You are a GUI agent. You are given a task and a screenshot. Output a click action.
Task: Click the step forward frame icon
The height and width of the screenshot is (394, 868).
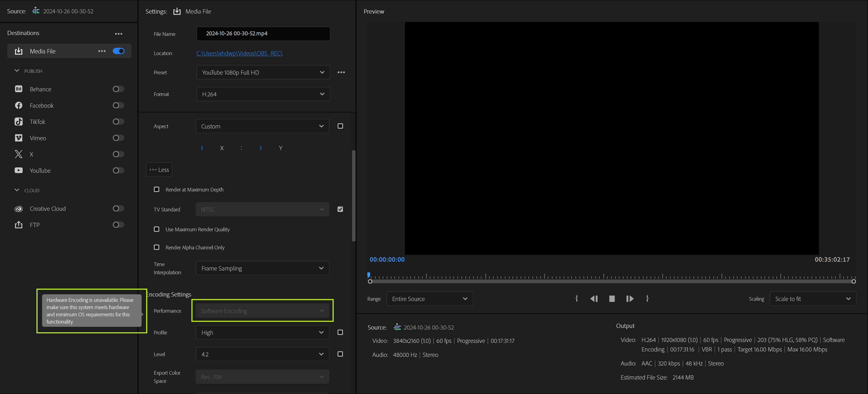coord(629,299)
